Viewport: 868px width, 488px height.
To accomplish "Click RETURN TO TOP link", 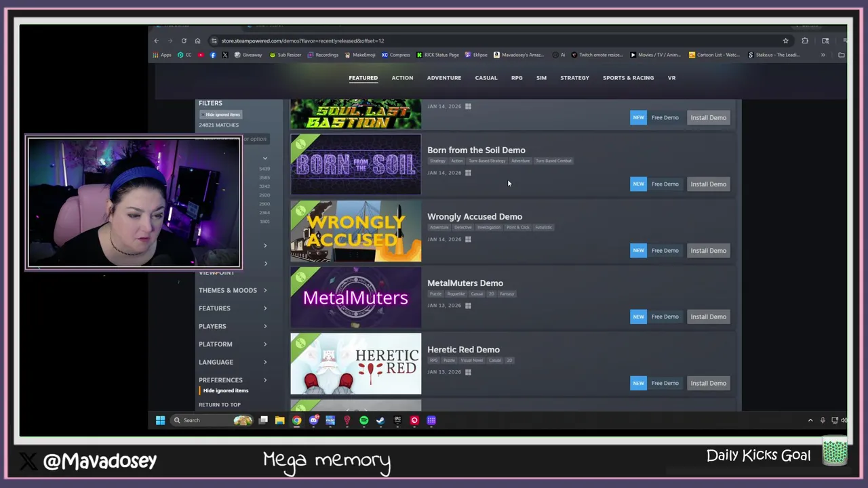I will [220, 405].
